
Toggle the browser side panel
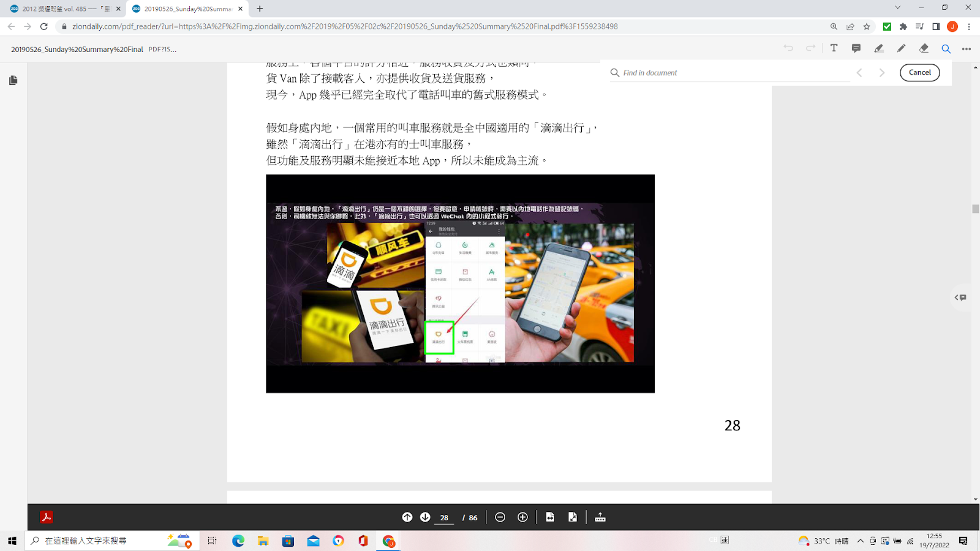[x=936, y=26]
